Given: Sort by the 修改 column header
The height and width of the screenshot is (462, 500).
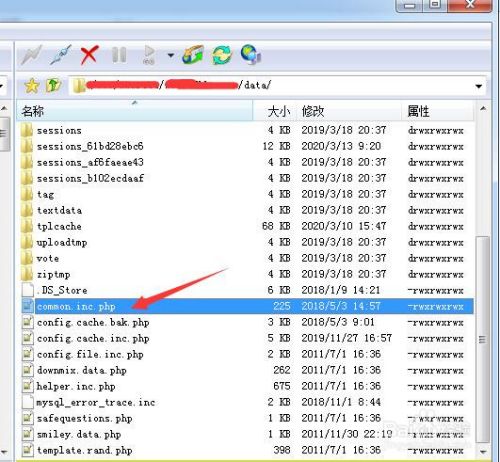Looking at the screenshot, I should (349, 111).
